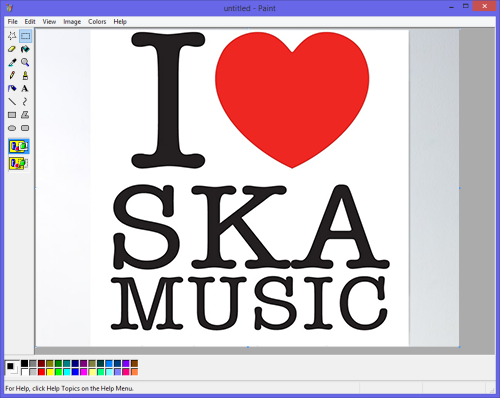Activate the Pick Color eyedropper tool
Screen dimensions: 500x398
pos(12,62)
